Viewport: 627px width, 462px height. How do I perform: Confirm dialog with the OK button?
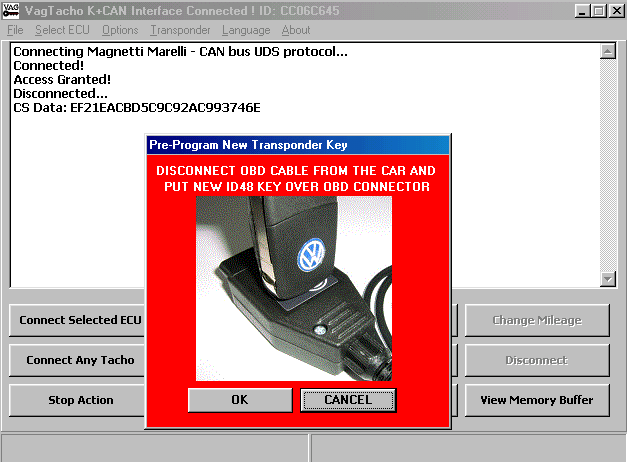pyautogui.click(x=240, y=400)
